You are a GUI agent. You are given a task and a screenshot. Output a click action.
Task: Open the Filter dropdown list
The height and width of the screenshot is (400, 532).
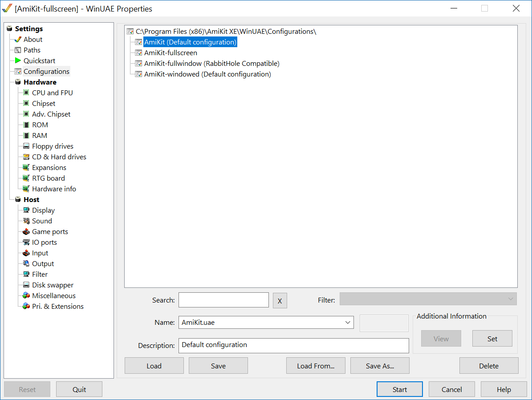[x=428, y=299]
